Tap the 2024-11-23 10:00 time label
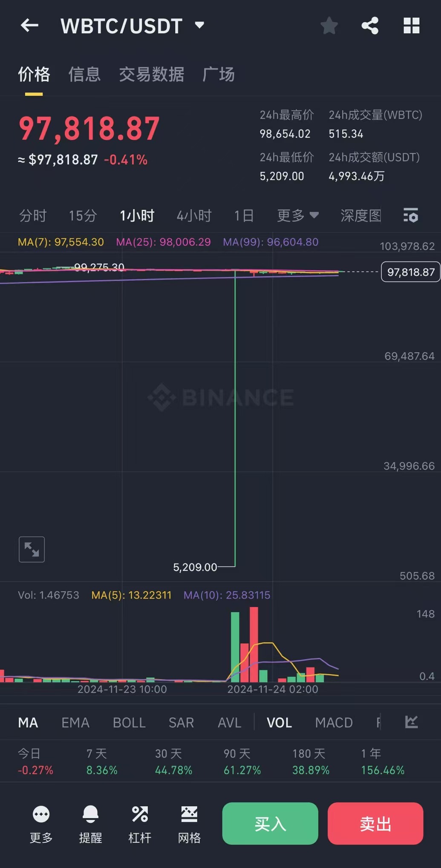Screen dimensions: 441x868 (x=122, y=689)
